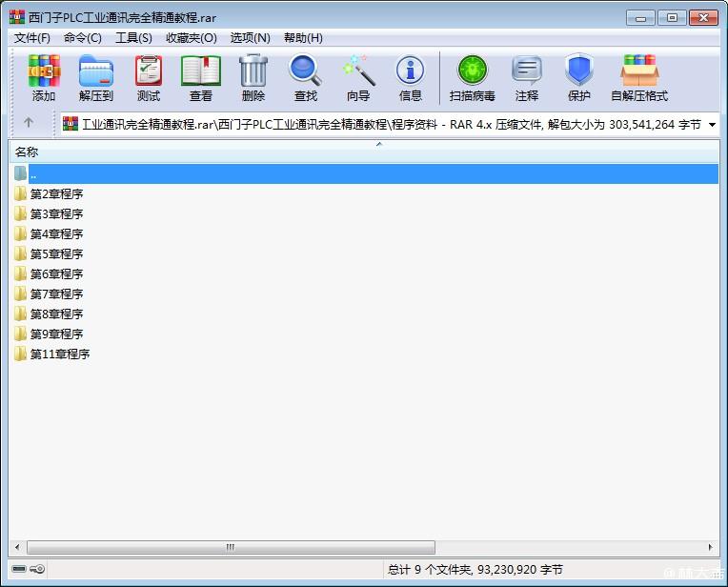Go up one level using arrow button

click(x=29, y=123)
